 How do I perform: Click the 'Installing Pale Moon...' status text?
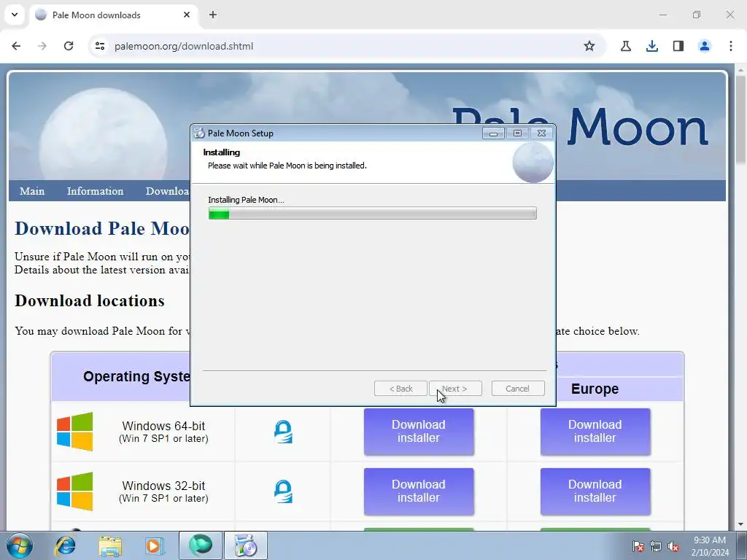tap(246, 200)
